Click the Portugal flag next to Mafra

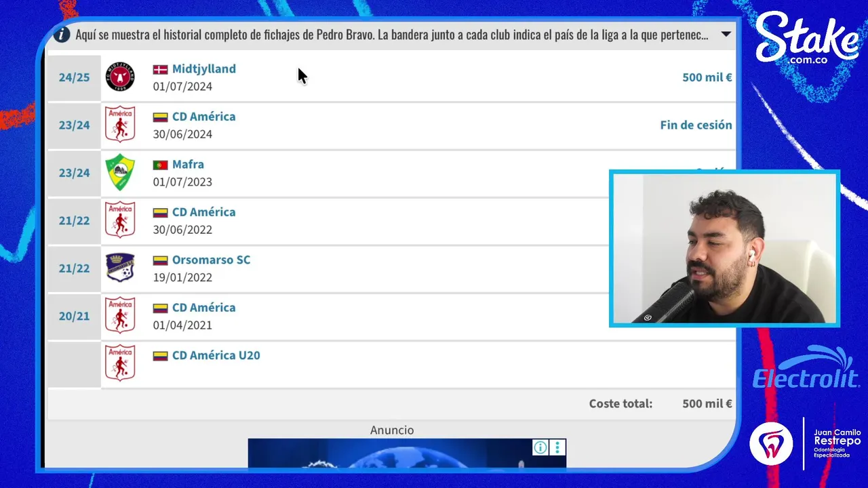tap(160, 165)
